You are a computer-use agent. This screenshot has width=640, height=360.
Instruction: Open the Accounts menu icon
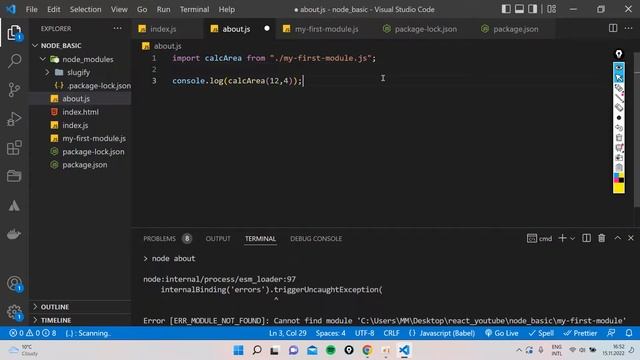(x=14, y=284)
